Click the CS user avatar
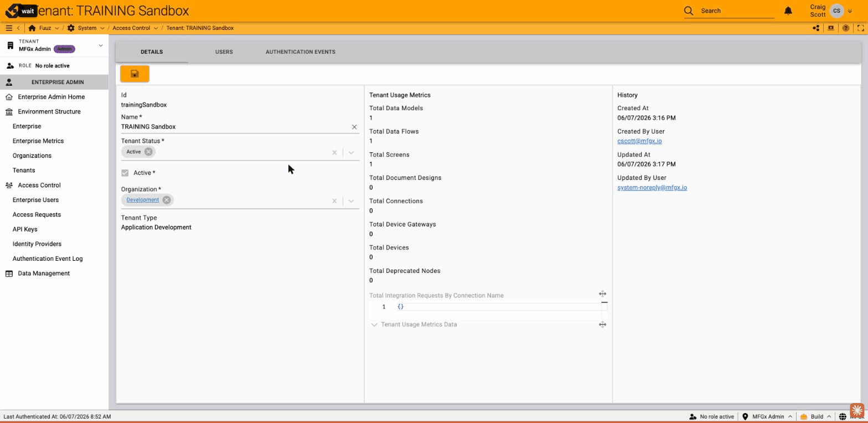The height and width of the screenshot is (423, 868). [836, 11]
